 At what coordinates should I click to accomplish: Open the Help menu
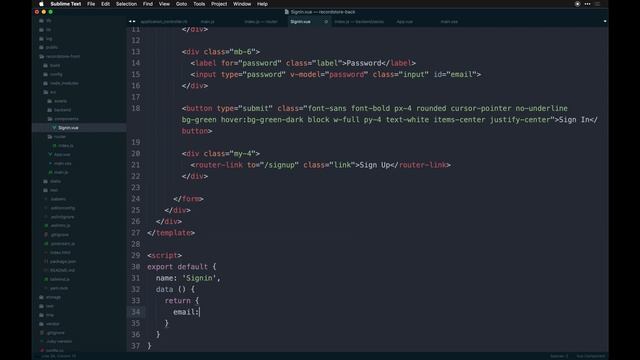coord(262,4)
